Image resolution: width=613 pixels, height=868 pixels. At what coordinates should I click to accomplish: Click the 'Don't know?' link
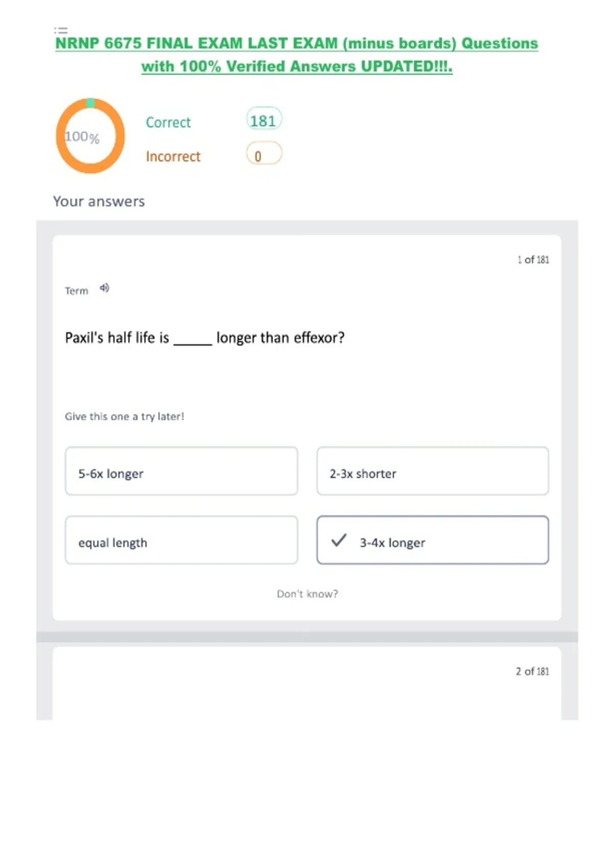click(x=307, y=594)
